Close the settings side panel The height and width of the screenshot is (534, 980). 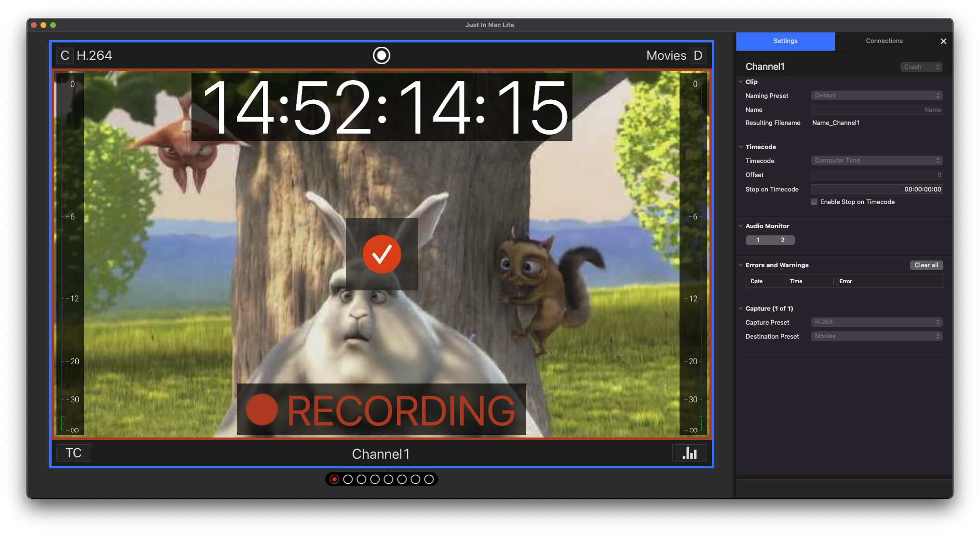pyautogui.click(x=943, y=41)
